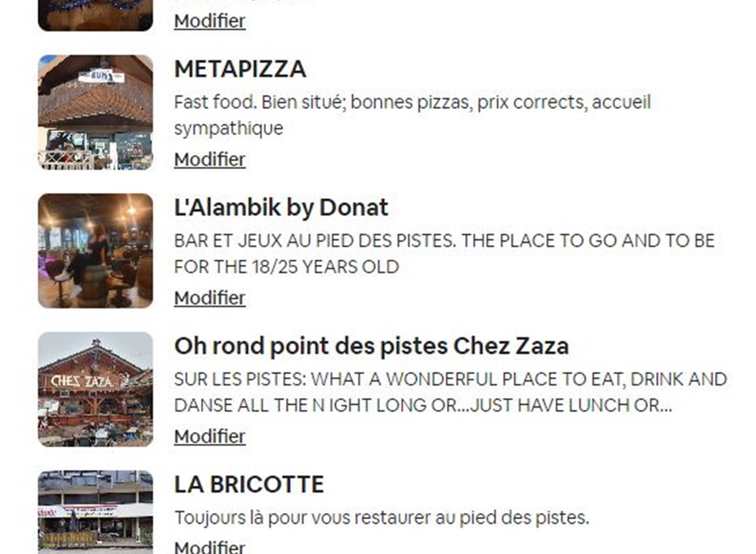Select the LA BRICOTTE storefront thumbnail

(x=95, y=512)
